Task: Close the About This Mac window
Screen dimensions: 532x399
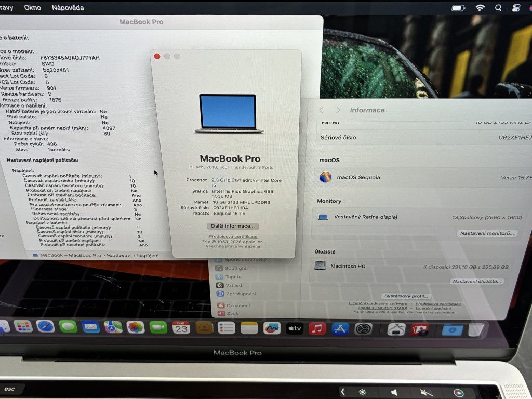Action: click(x=157, y=56)
